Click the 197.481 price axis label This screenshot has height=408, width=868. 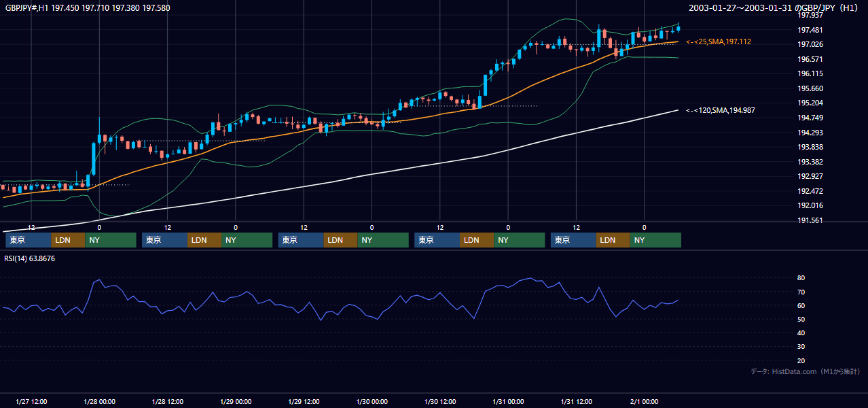tap(810, 30)
